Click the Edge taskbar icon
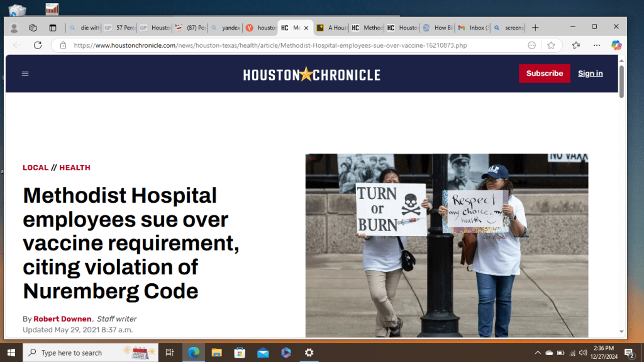This screenshot has height=362, width=644. tap(194, 353)
